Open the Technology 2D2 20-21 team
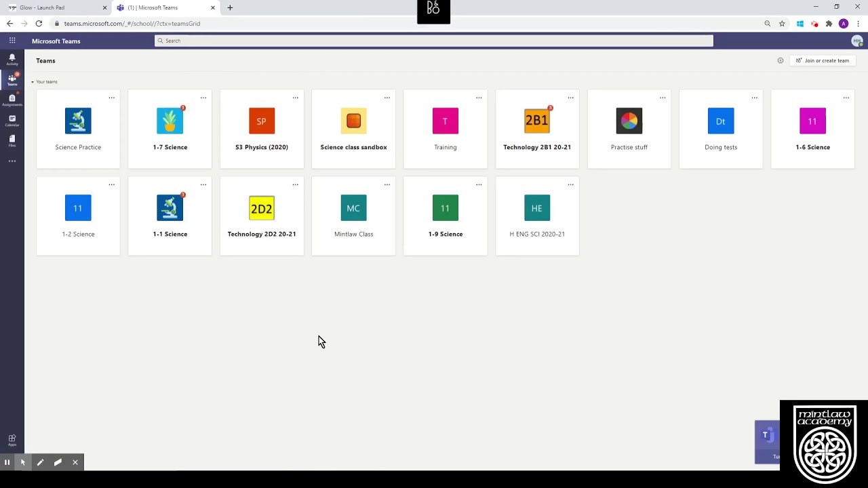Screen dimensions: 868x488 pos(262,216)
